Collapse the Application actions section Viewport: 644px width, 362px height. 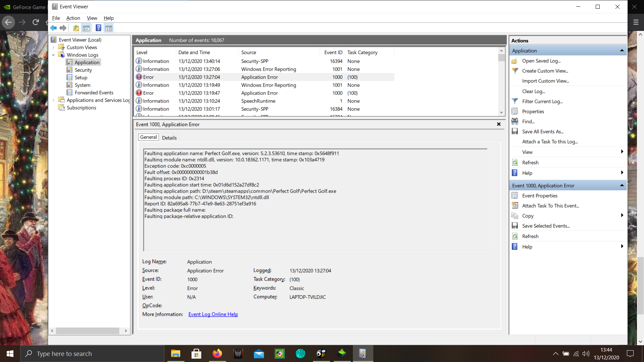622,51
